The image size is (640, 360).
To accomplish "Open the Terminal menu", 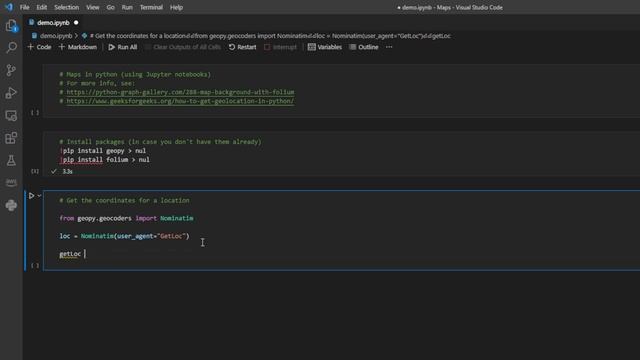I will point(151,7).
